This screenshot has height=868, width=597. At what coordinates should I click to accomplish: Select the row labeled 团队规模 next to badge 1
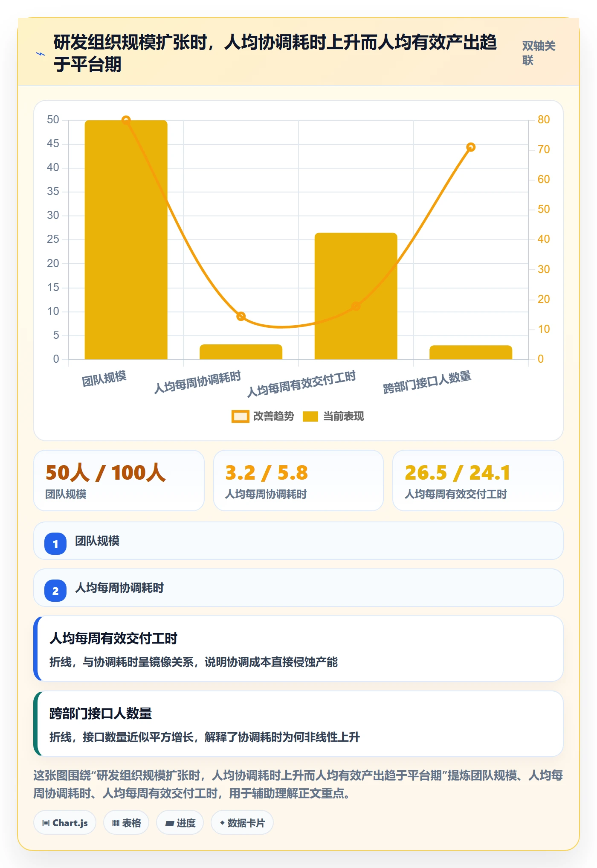[298, 541]
